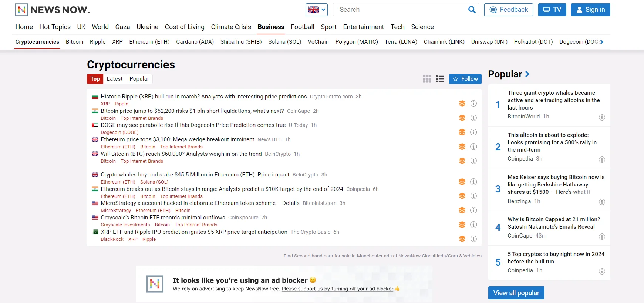Go to the Bitcoin subtopic
644x303 pixels.
click(x=74, y=42)
